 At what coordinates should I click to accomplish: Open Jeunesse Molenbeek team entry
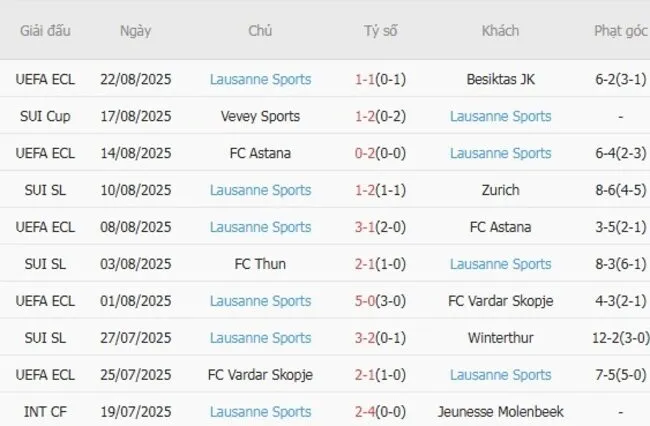(x=500, y=412)
